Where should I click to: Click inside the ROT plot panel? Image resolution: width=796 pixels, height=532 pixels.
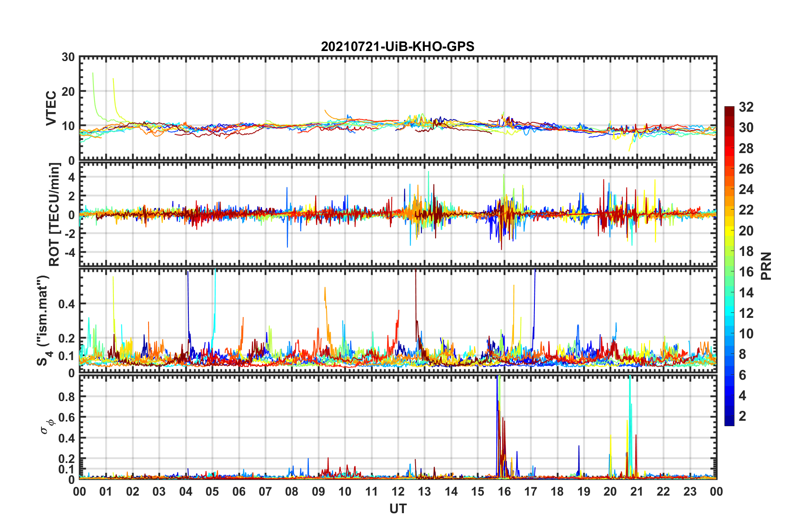click(x=398, y=215)
